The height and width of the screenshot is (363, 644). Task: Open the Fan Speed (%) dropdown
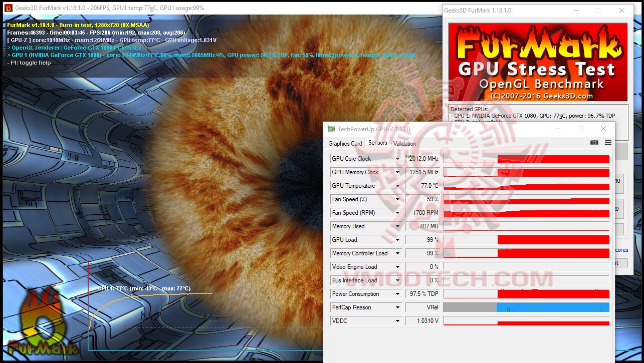397,199
